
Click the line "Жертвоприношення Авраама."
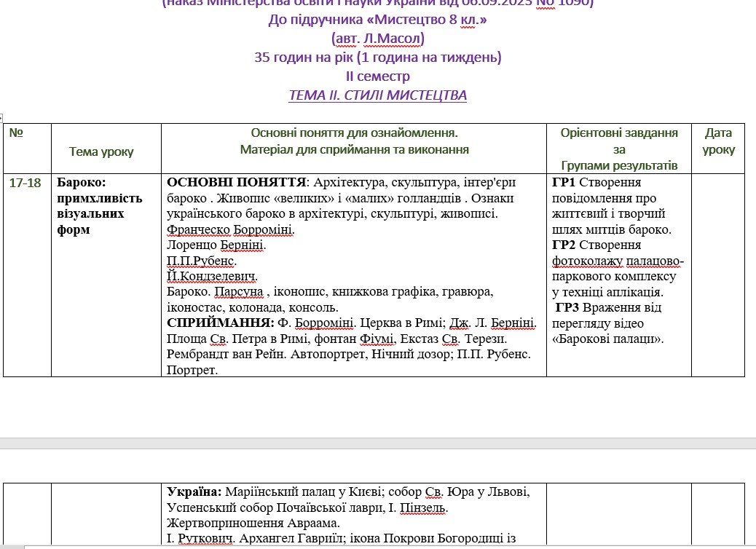tap(253, 523)
